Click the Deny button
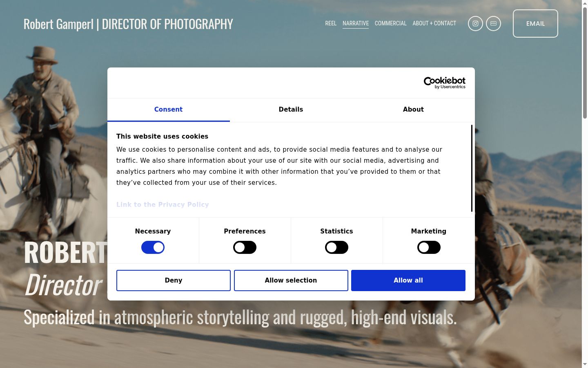The height and width of the screenshot is (368, 588). tap(174, 280)
